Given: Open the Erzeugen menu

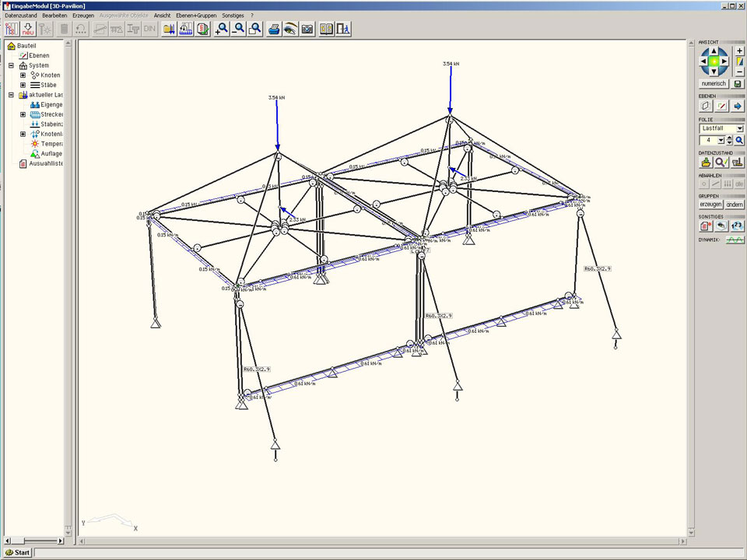Looking at the screenshot, I should tap(82, 16).
